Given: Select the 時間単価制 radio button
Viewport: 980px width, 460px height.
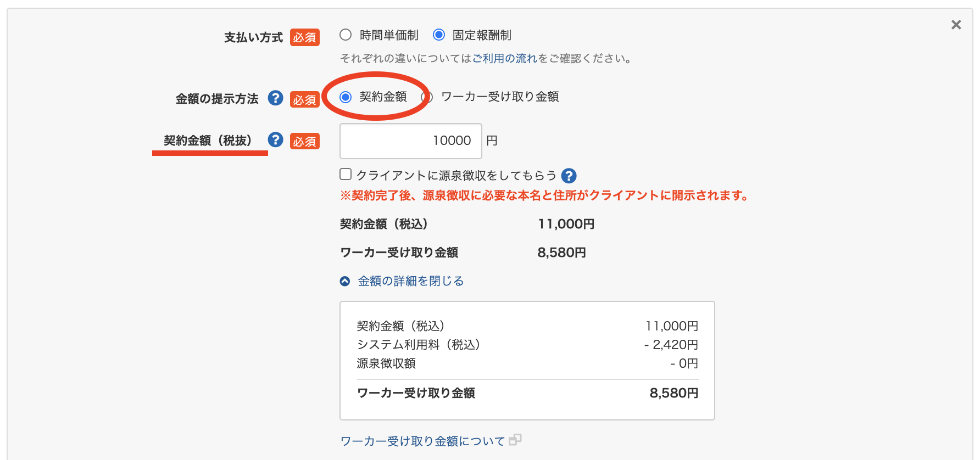Looking at the screenshot, I should click(x=346, y=35).
